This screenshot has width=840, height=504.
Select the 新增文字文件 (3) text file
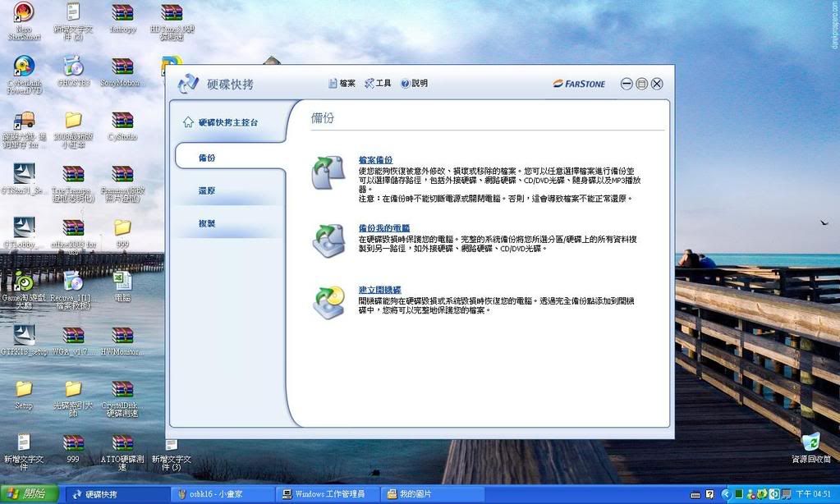[172, 455]
